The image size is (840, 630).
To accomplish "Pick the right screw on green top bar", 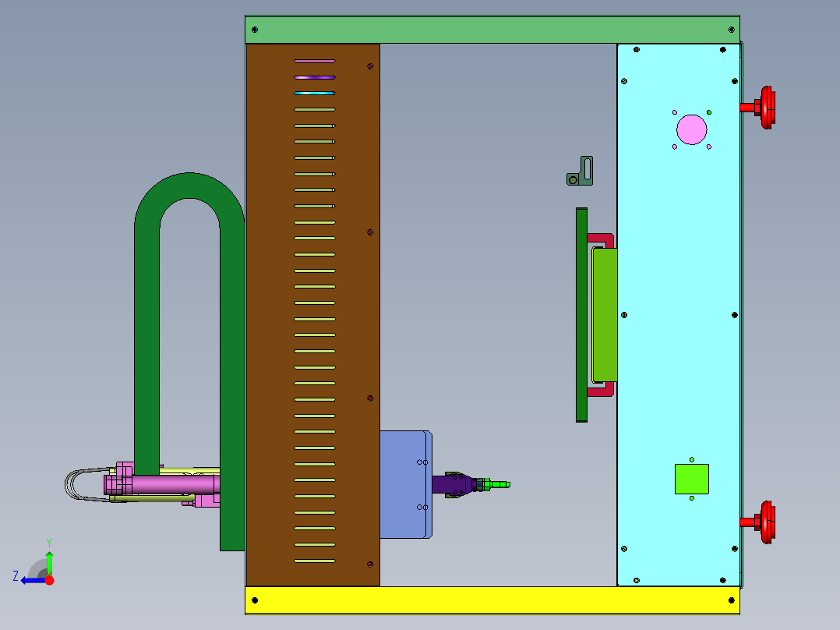I will click(x=732, y=30).
